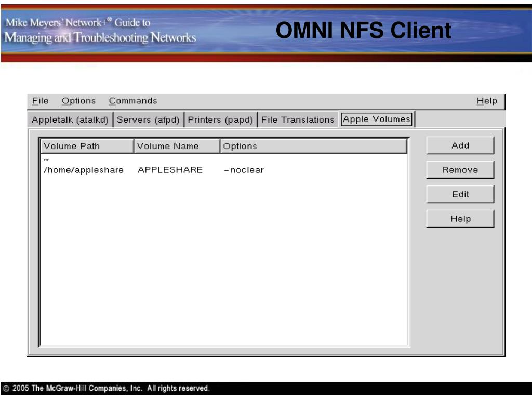Select the Apple Volumes tab
Image resolution: width=532 pixels, height=399 pixels.
coord(376,119)
